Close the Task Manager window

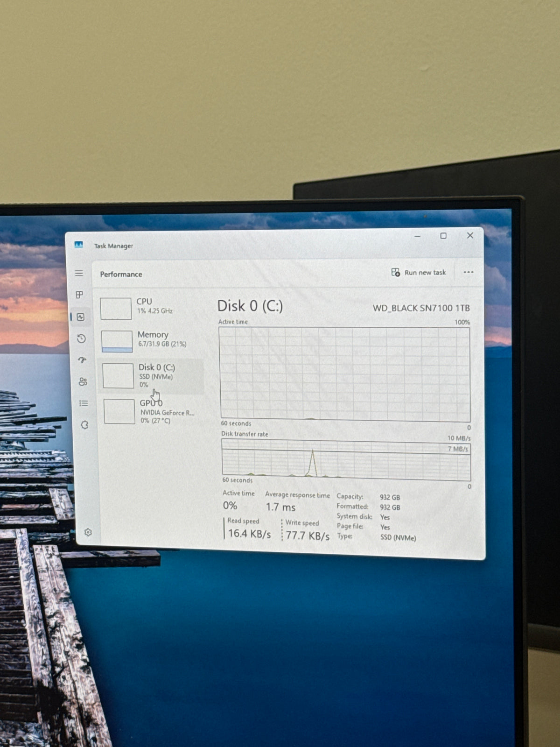(470, 235)
